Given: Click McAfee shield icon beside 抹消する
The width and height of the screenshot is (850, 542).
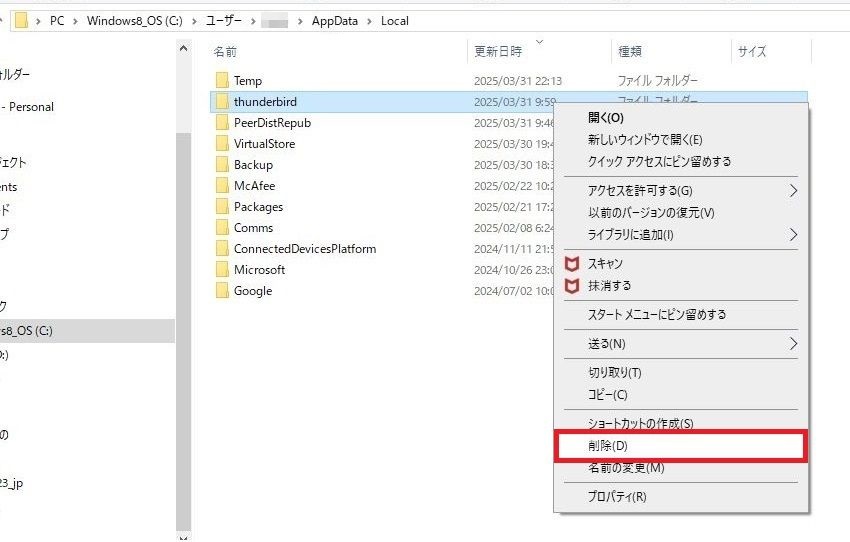Looking at the screenshot, I should (x=572, y=286).
